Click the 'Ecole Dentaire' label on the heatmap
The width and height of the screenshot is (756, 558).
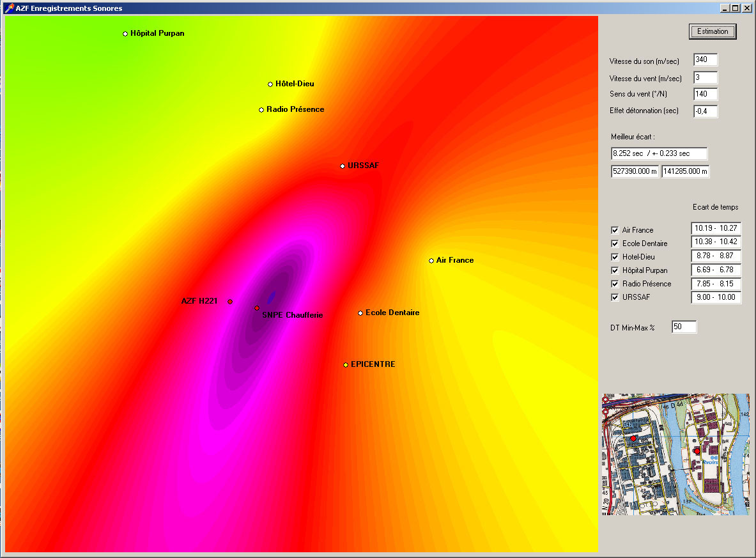[392, 313]
